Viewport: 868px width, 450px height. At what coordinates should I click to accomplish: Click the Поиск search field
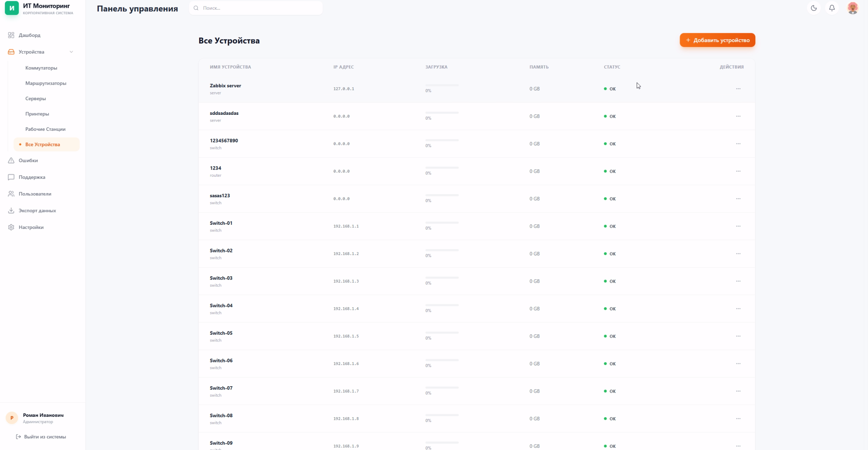[256, 8]
